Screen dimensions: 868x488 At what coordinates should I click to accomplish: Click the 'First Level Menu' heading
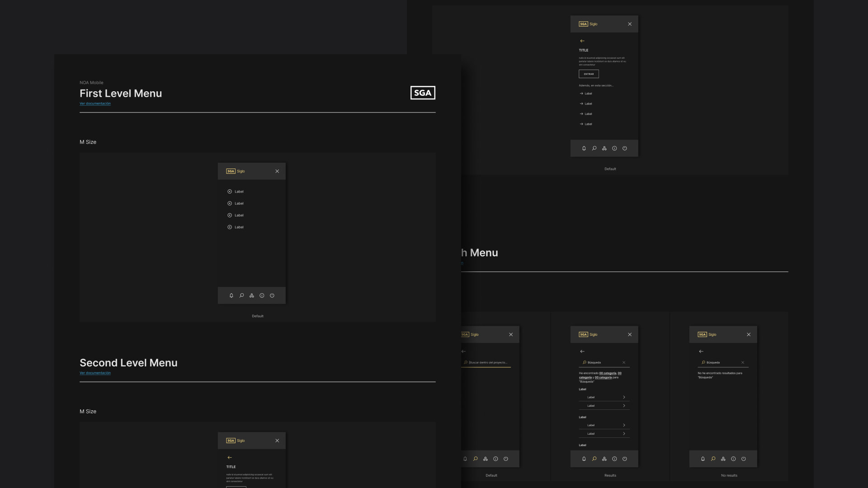121,94
